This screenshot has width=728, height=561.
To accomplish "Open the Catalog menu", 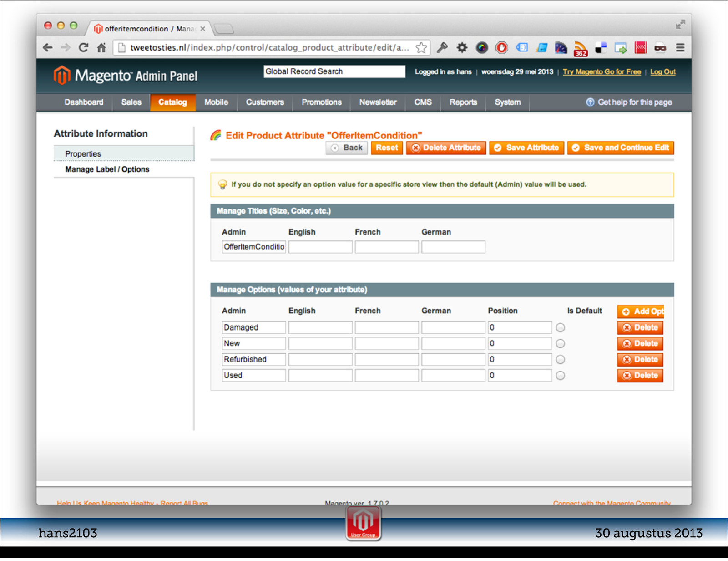I will (x=172, y=102).
